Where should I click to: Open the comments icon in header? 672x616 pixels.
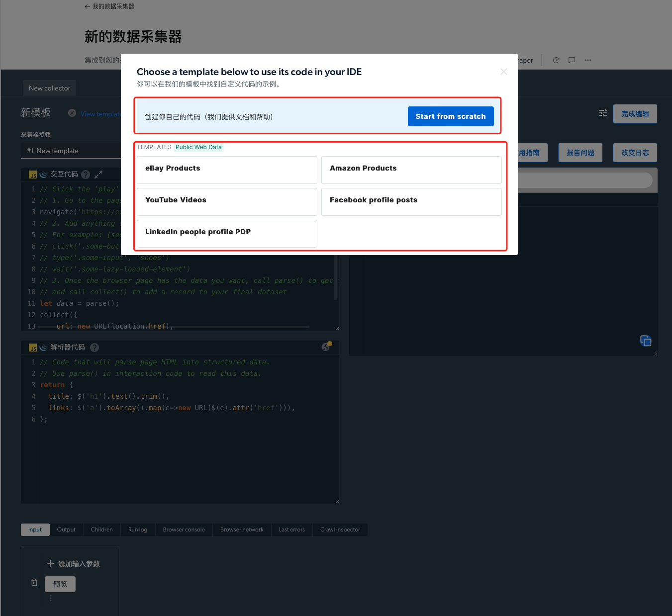(x=572, y=60)
